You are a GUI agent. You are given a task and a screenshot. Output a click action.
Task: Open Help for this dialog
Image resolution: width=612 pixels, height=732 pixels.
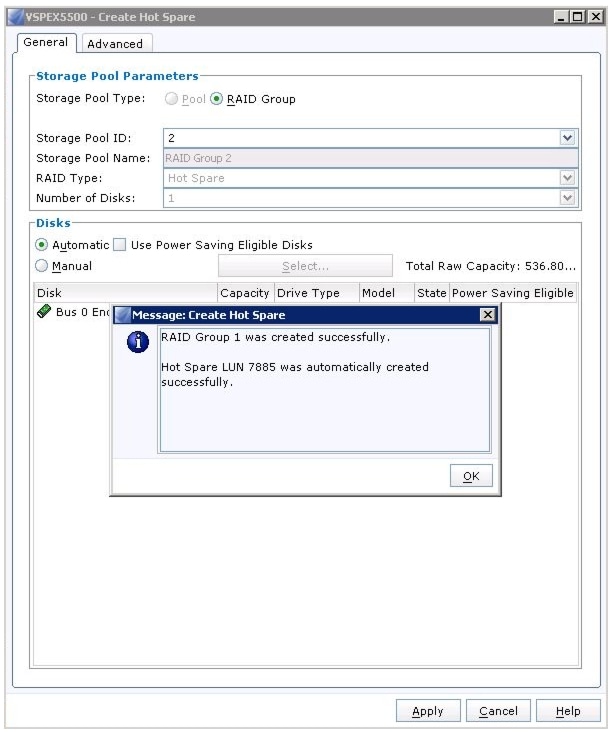point(568,711)
